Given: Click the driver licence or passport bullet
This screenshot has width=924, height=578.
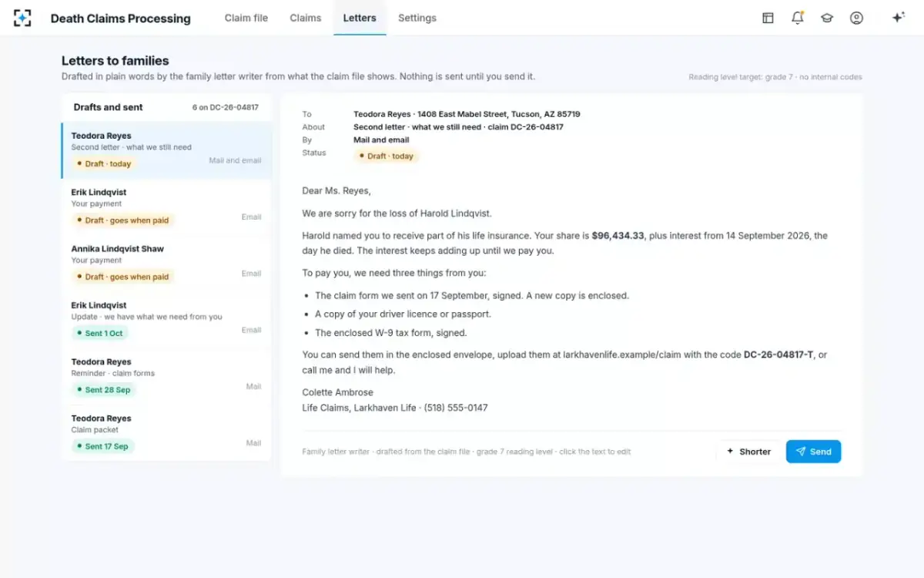Looking at the screenshot, I should (403, 314).
